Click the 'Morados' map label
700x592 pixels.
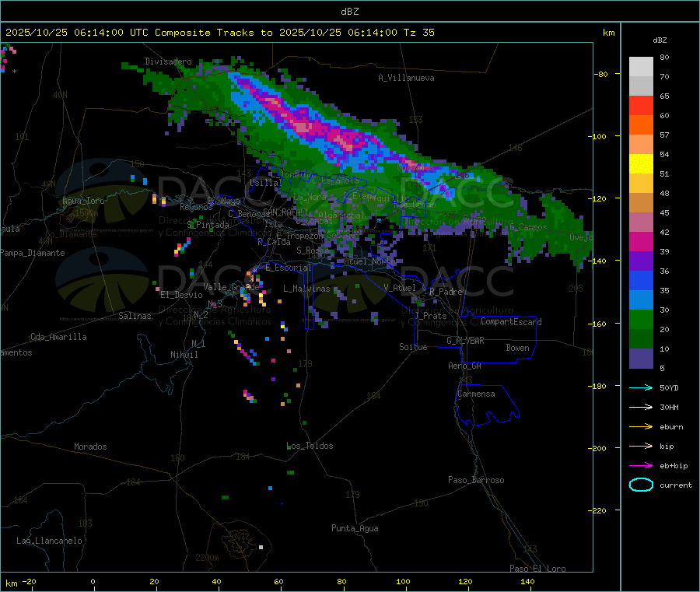click(91, 447)
